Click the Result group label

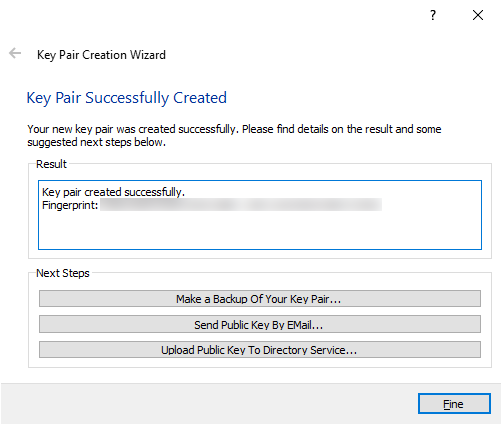51,164
